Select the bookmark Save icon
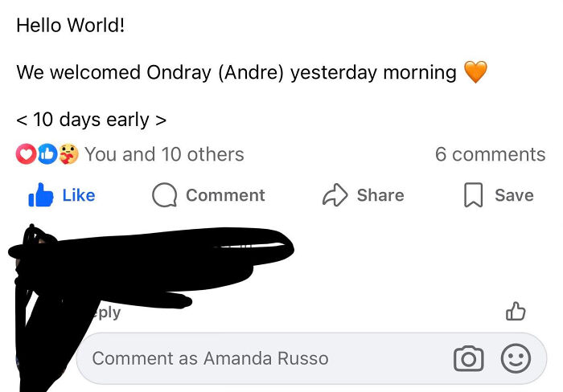This screenshot has width=563, height=392. click(x=473, y=194)
